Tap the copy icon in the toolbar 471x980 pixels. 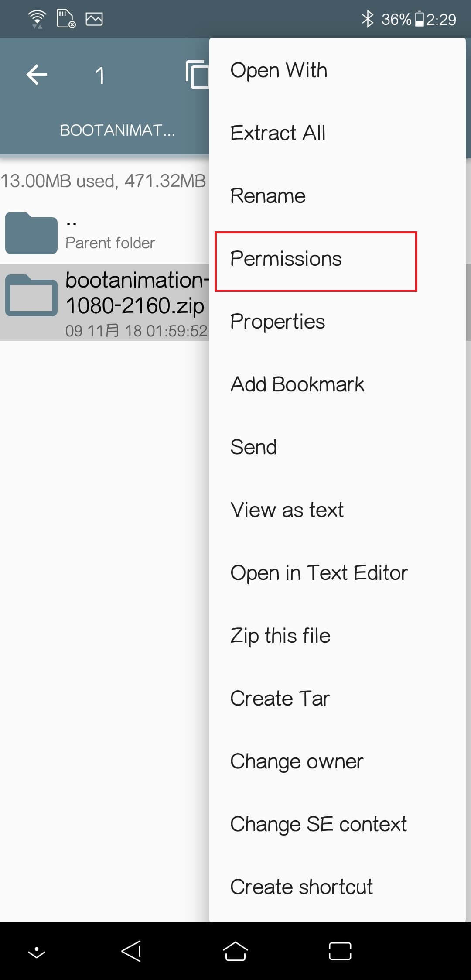click(197, 75)
